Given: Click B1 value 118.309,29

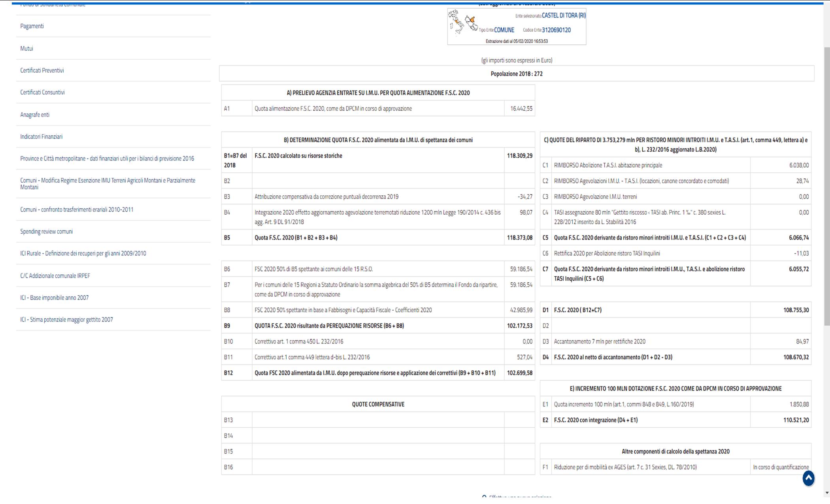Looking at the screenshot, I should click(x=519, y=156).
